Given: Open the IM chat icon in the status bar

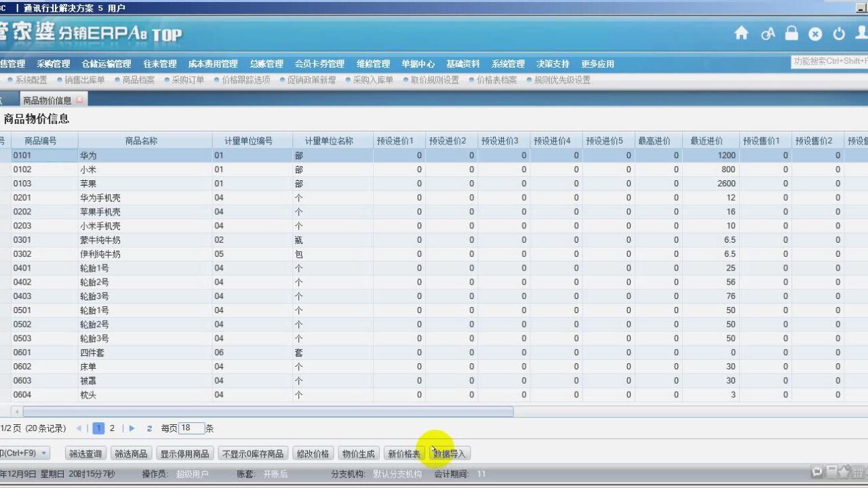Looking at the screenshot, I should tap(818, 471).
